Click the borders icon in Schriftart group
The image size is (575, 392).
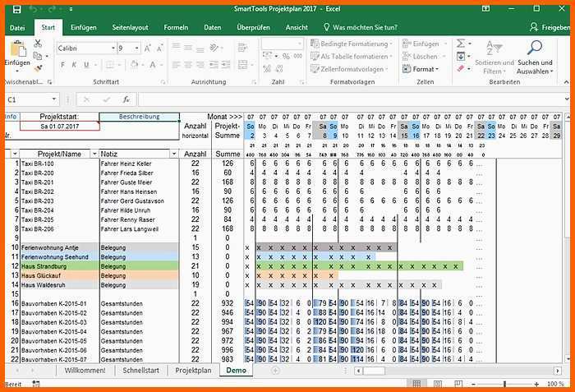[x=109, y=65]
